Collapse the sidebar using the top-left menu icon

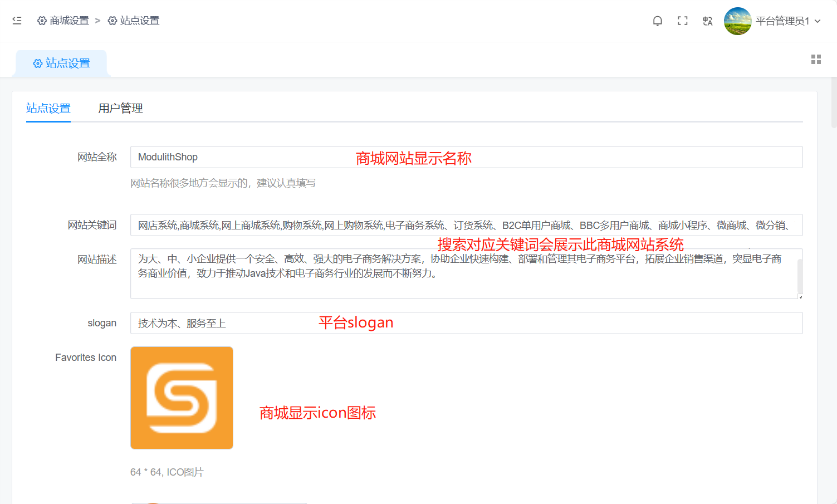pyautogui.click(x=17, y=21)
